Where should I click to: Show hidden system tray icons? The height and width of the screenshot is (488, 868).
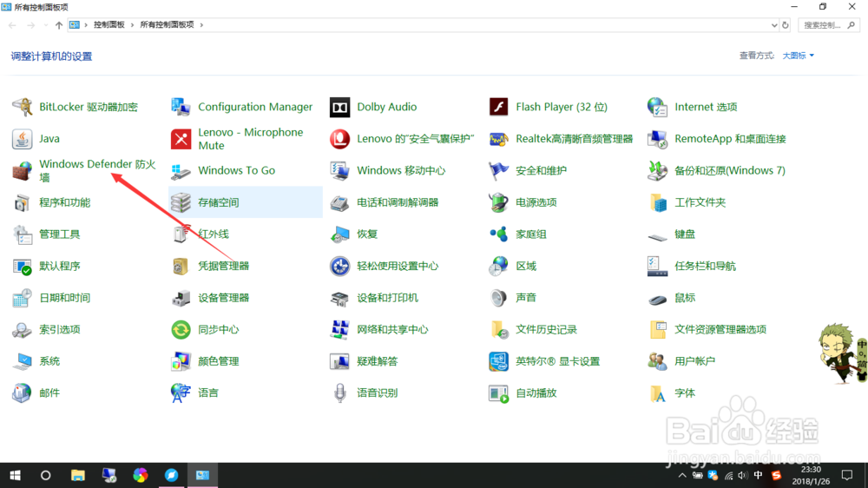click(682, 475)
